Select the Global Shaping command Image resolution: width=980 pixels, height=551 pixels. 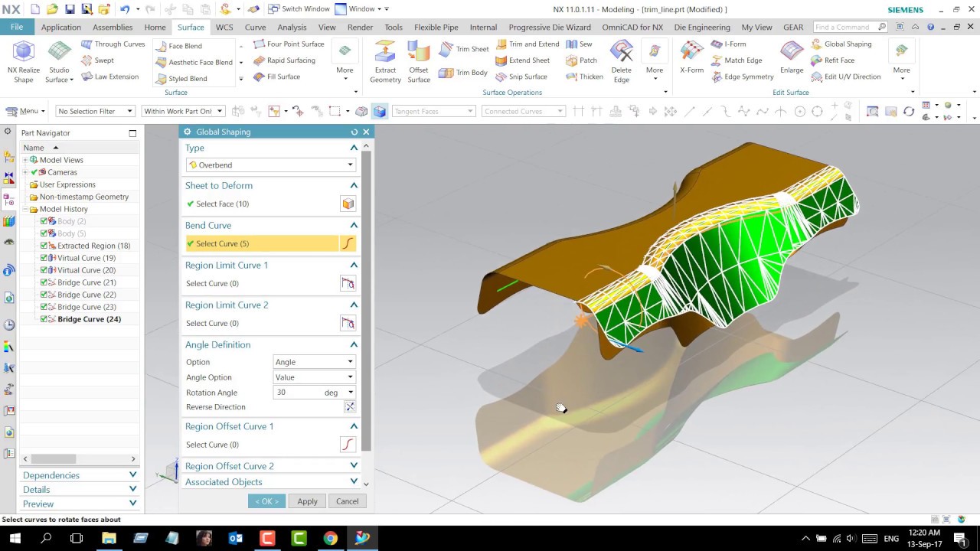[841, 44]
